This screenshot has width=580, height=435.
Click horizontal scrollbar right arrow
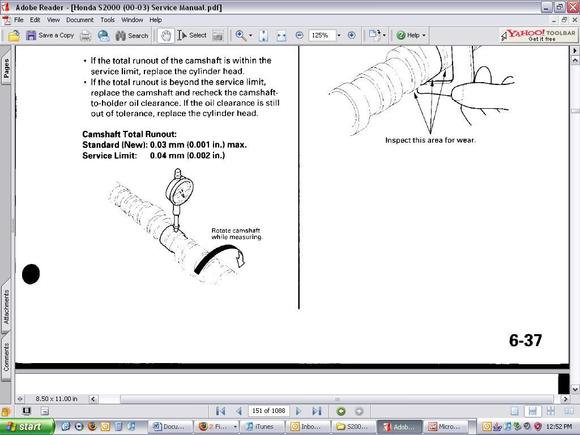click(565, 399)
